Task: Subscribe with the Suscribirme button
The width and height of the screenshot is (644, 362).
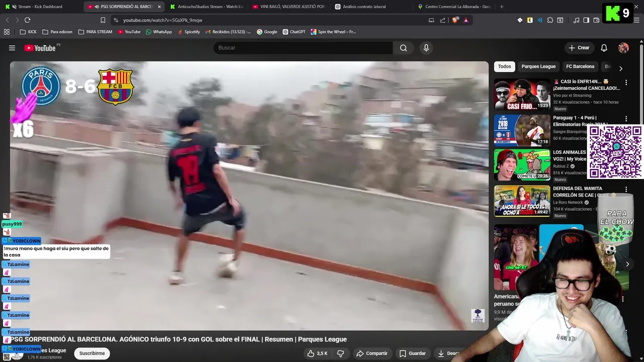Action: pyautogui.click(x=92, y=353)
